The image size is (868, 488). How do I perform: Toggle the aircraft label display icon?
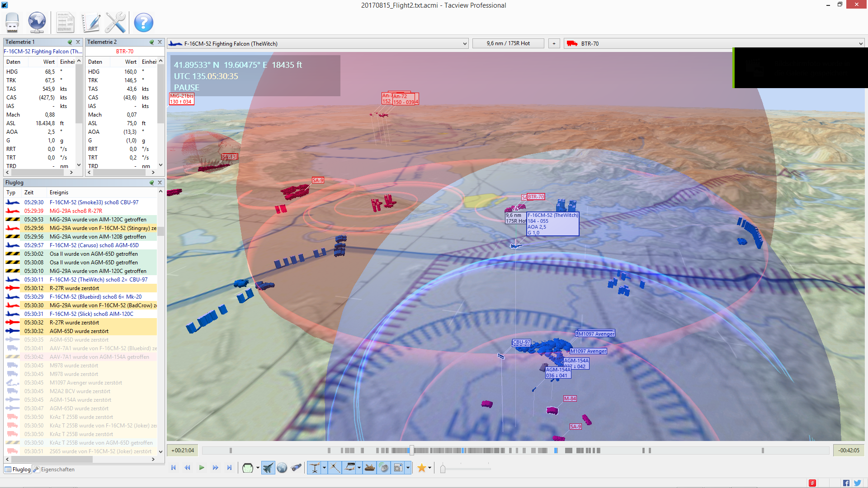click(349, 468)
